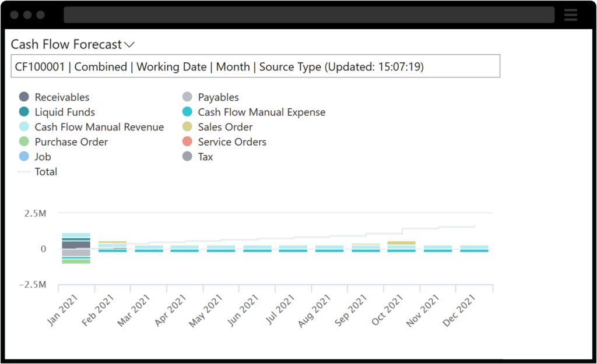Screen dimensions: 597x364
Task: Toggle the Receivables legend label
Action: [x=62, y=97]
